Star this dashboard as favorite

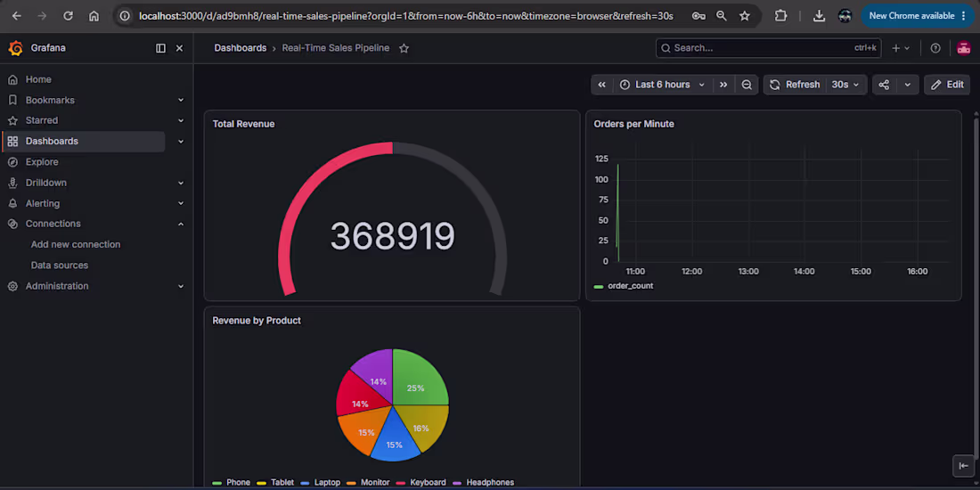pyautogui.click(x=404, y=48)
